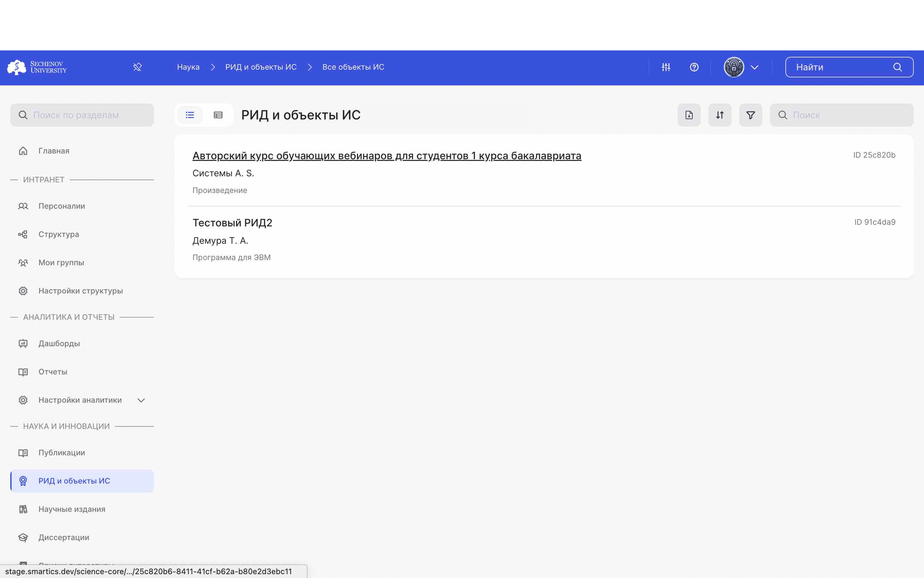Click the Структура hierarchy icon
The height and width of the screenshot is (578, 924).
[23, 234]
